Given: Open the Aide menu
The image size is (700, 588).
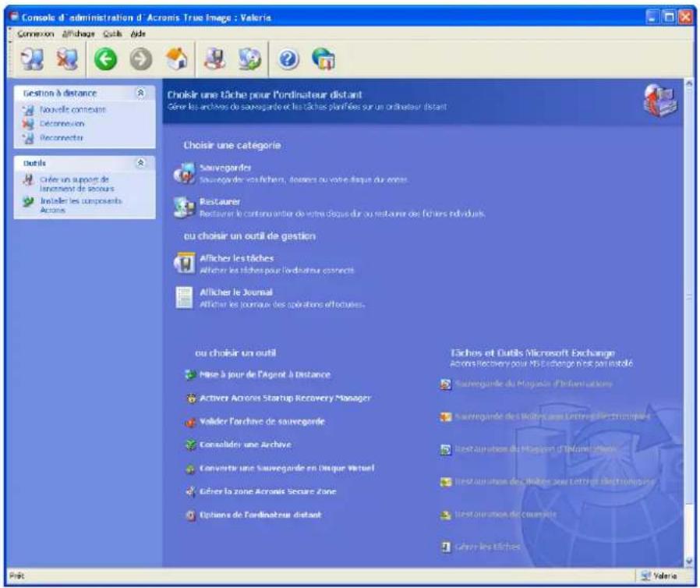Looking at the screenshot, I should click(x=138, y=34).
